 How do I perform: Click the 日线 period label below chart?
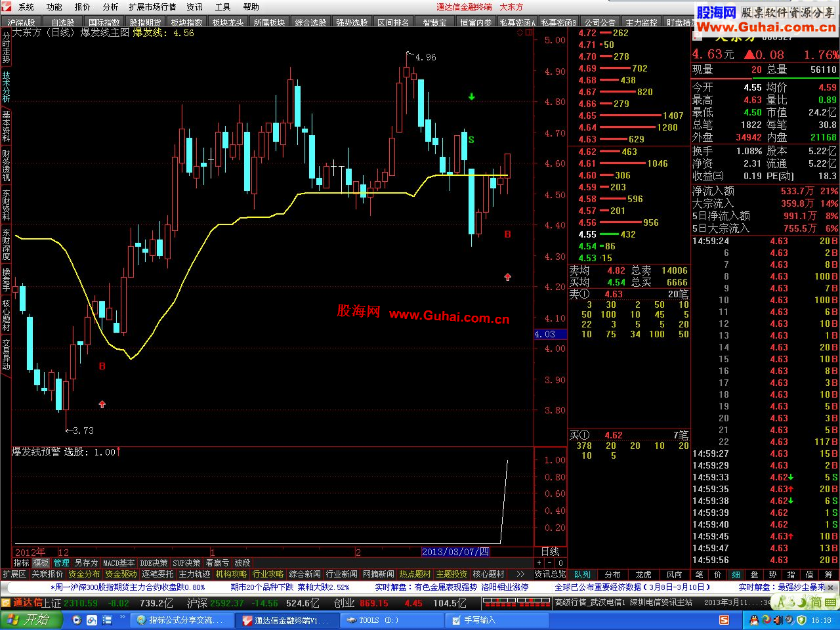pyautogui.click(x=550, y=552)
